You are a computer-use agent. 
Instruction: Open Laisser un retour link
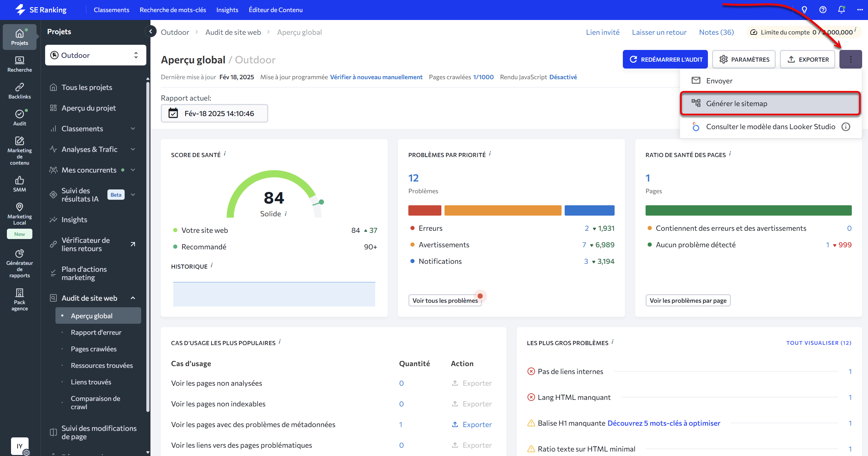[x=659, y=32]
